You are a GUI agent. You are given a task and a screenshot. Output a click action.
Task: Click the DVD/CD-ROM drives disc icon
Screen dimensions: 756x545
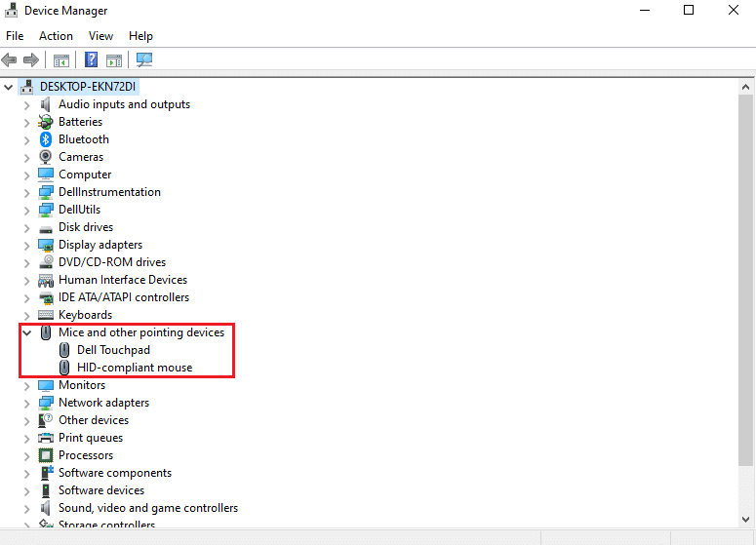point(46,262)
